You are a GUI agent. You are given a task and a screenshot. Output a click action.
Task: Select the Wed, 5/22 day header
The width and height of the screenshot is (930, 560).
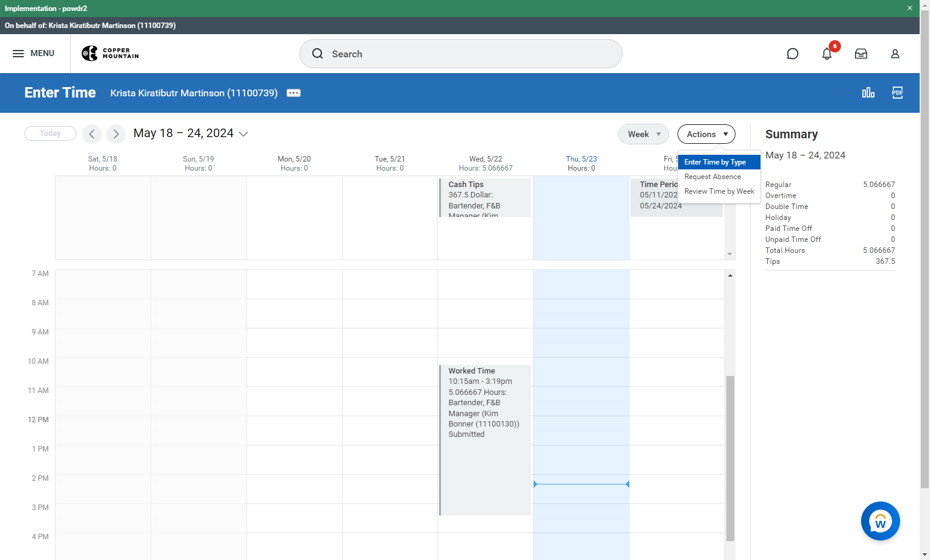pyautogui.click(x=485, y=163)
